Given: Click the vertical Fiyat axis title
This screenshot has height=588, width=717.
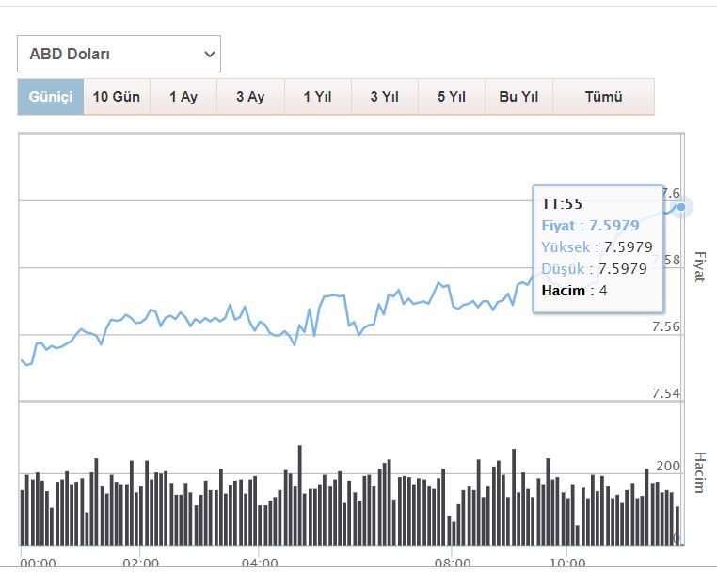Looking at the screenshot, I should pyautogui.click(x=699, y=266).
